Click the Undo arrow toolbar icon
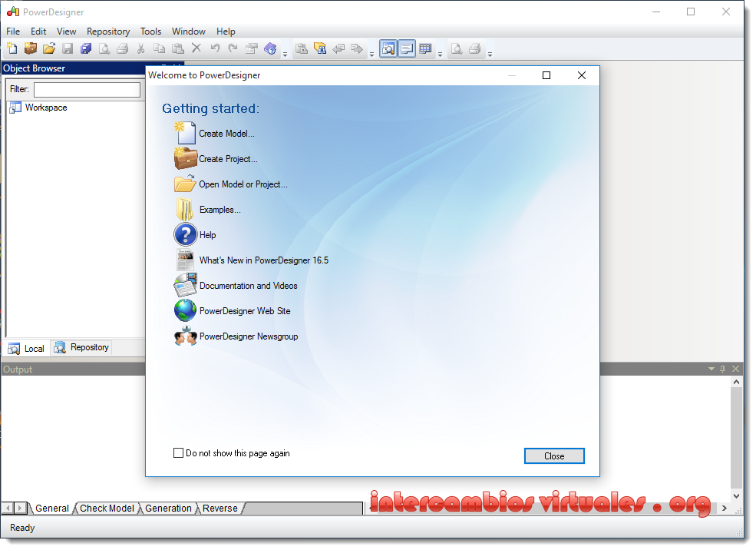This screenshot has height=550, width=756. (x=215, y=48)
